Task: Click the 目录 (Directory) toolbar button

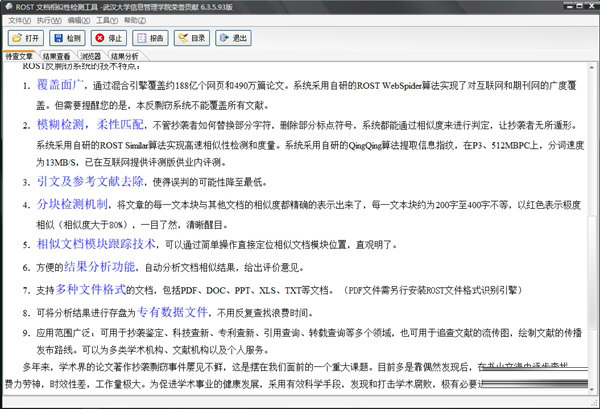Action: [192, 37]
